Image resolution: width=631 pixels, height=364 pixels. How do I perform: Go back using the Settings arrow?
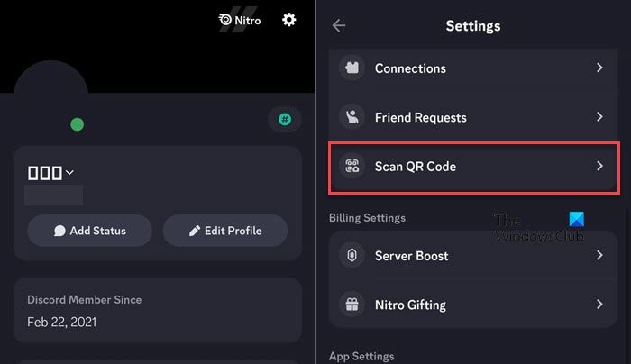pyautogui.click(x=339, y=26)
